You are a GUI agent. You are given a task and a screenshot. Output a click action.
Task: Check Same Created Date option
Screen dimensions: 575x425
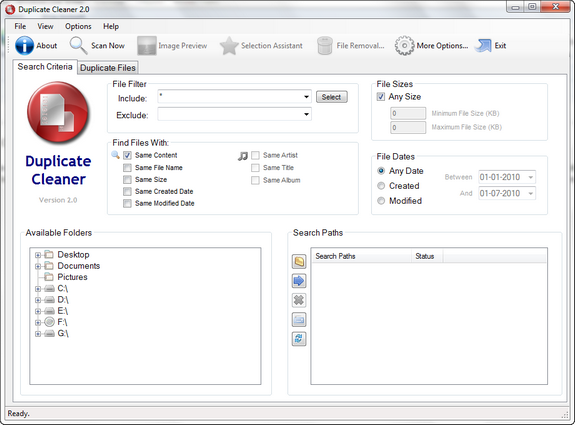point(127,191)
